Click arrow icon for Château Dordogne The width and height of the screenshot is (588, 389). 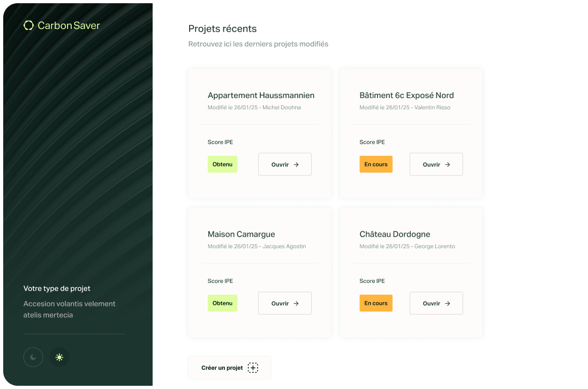(448, 304)
